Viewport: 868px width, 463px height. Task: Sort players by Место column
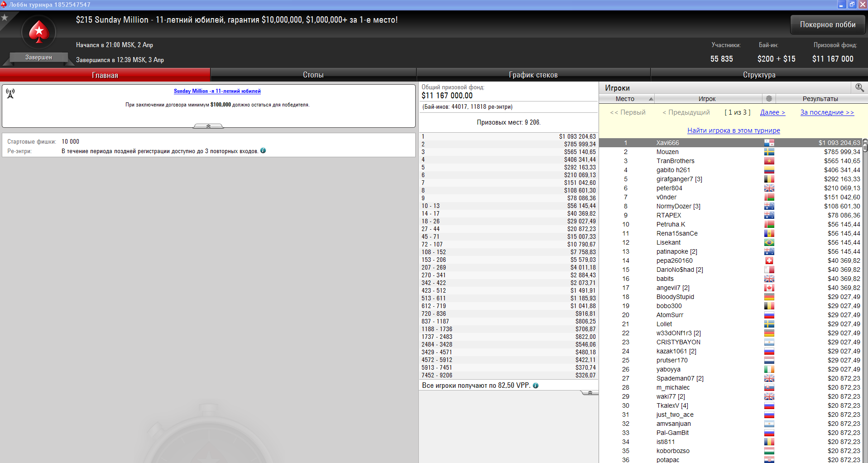tap(627, 99)
